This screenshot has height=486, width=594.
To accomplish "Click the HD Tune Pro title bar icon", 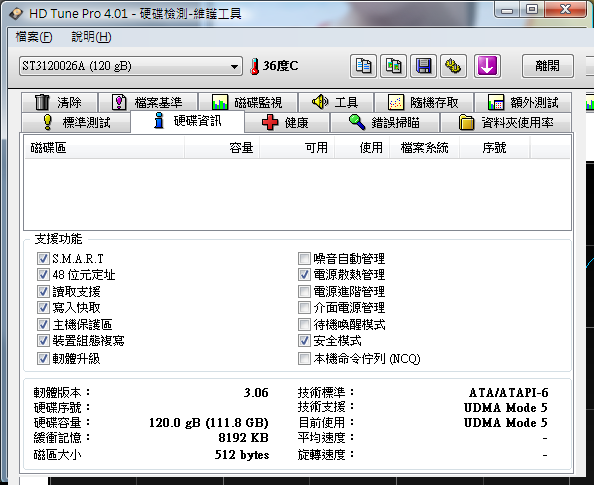I will pos(16,14).
